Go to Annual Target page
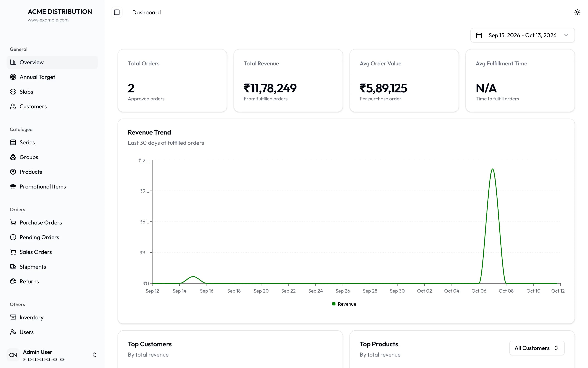This screenshot has height=368, width=588. [52, 77]
